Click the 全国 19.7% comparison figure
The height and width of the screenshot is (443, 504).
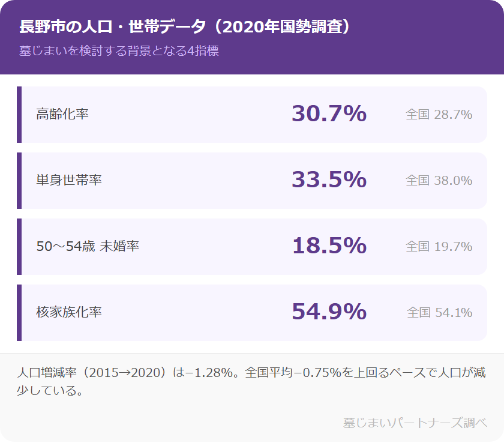click(439, 246)
